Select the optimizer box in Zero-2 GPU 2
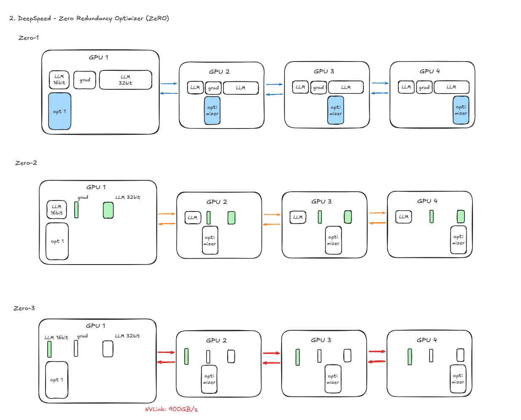521x420 pixels. tap(209, 241)
